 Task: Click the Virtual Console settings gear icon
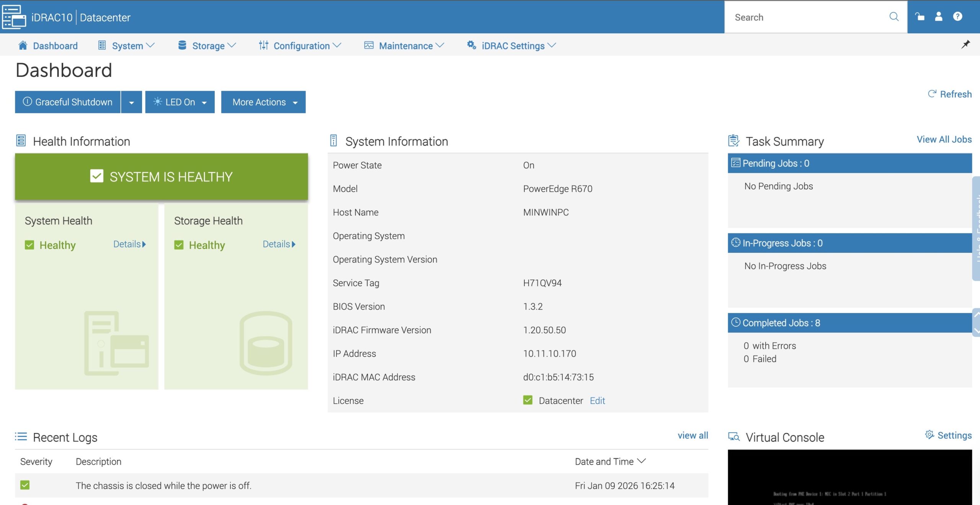[929, 435]
